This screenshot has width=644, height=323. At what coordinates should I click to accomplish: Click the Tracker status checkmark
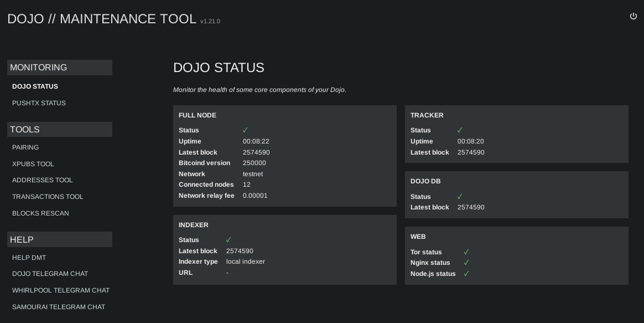(460, 130)
